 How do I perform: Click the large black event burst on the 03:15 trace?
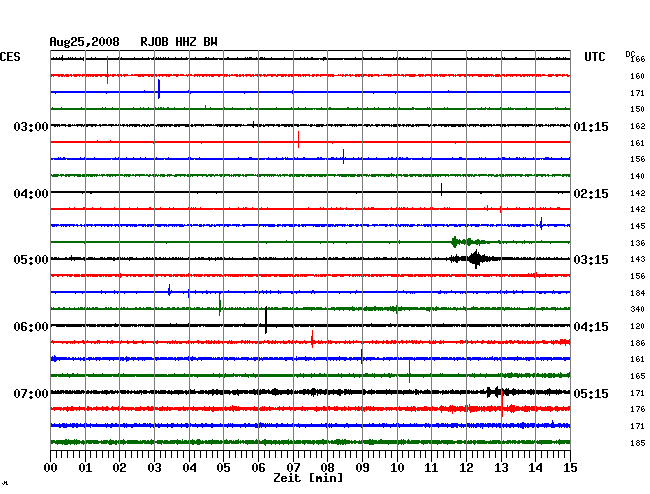pos(475,259)
